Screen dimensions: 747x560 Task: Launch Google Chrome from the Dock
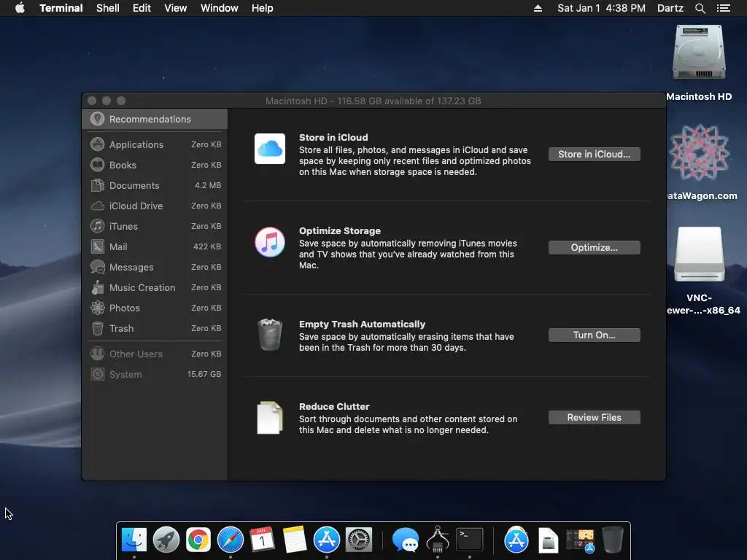click(198, 540)
